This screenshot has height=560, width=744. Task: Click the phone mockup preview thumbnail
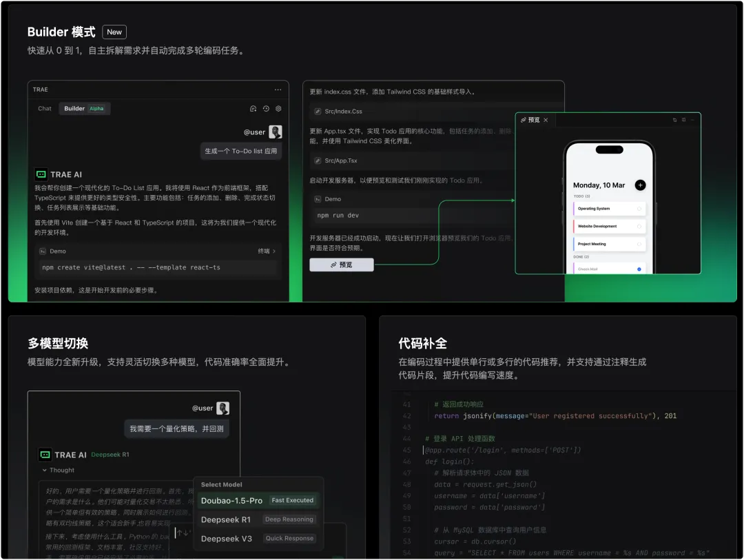click(609, 208)
